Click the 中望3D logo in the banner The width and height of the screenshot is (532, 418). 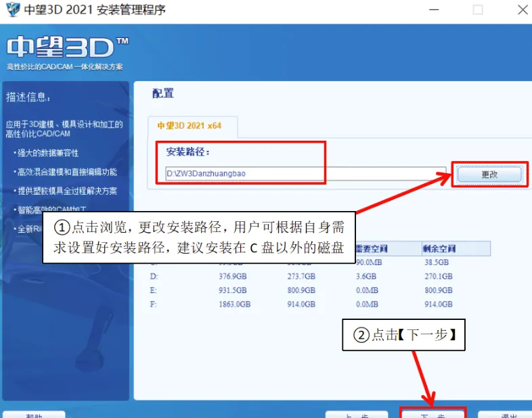click(x=68, y=47)
